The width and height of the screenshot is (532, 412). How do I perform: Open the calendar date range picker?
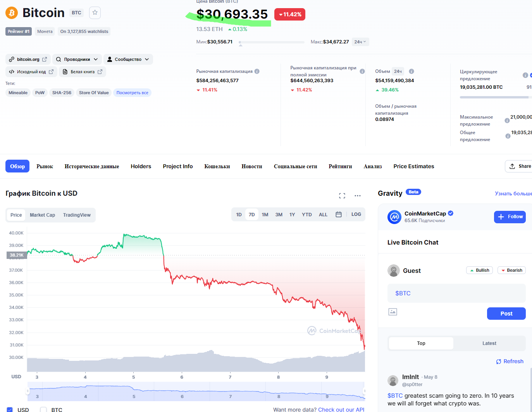(x=339, y=214)
